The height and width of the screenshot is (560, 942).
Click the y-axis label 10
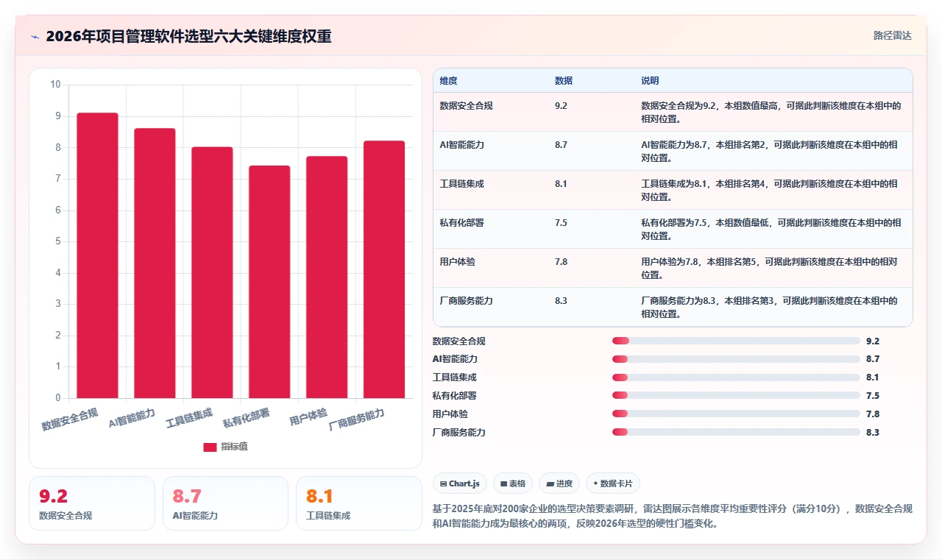tap(55, 85)
